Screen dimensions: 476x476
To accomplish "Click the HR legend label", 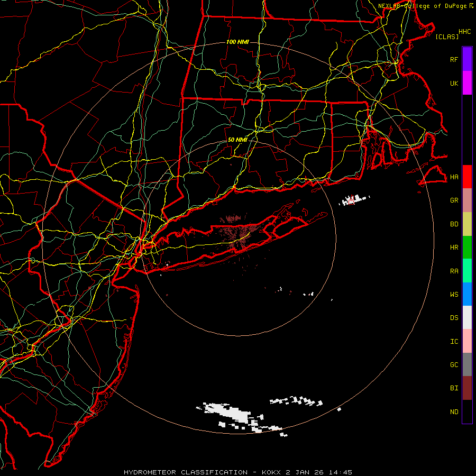I will 454,248.
